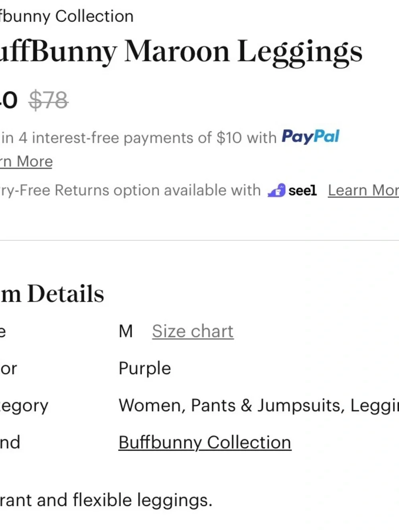
Task: Click Learn More under the PayPal offer
Action: [x=26, y=162]
